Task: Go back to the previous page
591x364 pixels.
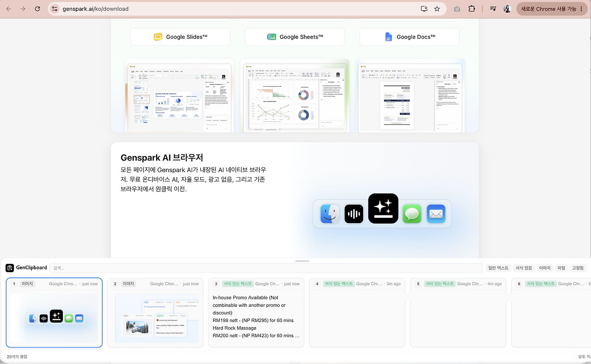Action: 9,9
